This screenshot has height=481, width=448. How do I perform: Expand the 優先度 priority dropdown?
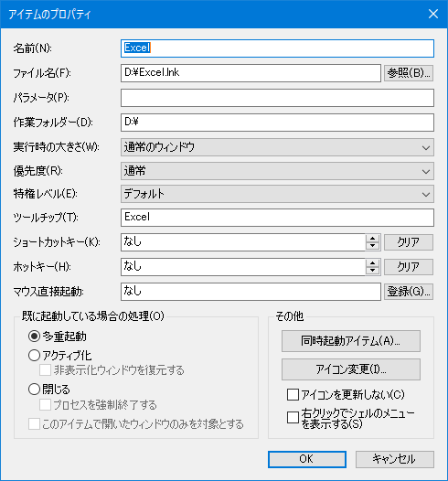click(x=277, y=171)
